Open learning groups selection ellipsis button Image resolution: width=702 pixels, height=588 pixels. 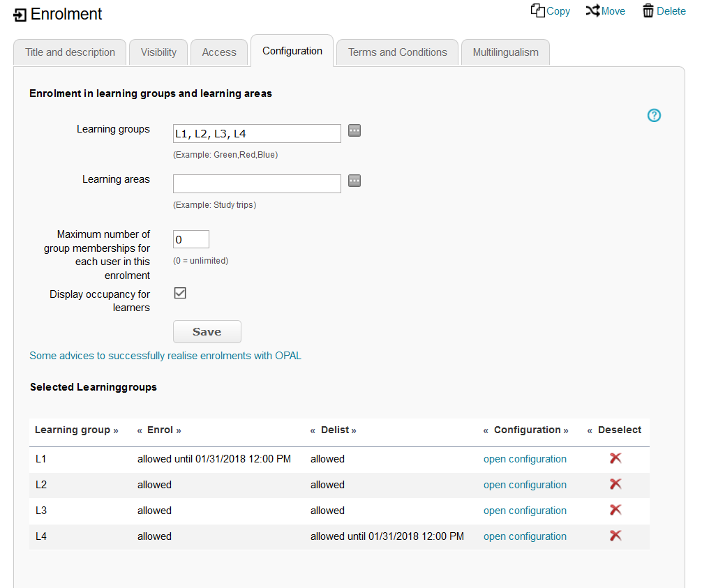pyautogui.click(x=354, y=131)
